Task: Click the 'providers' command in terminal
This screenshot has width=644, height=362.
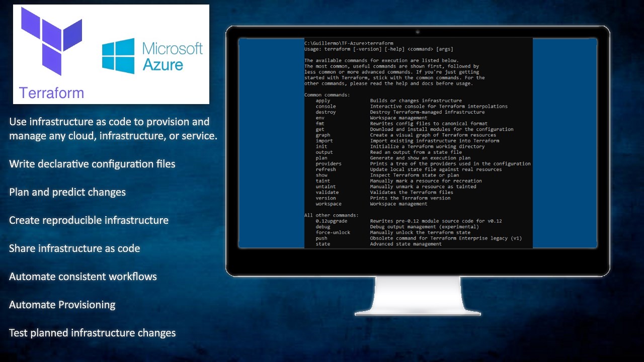Action: coord(329,163)
